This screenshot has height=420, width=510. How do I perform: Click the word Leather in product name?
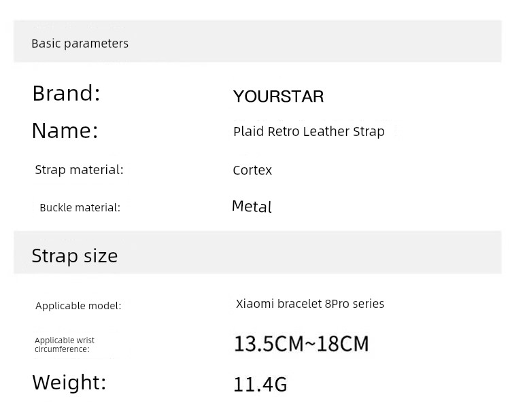[326, 131]
